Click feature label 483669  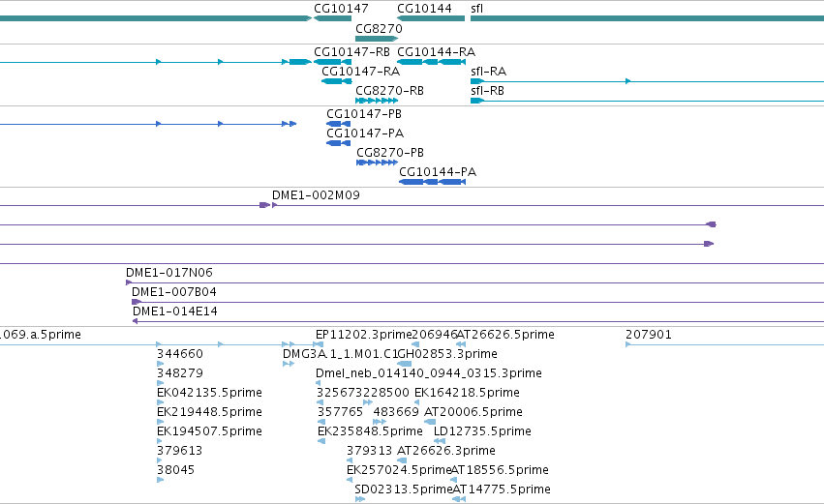pyautogui.click(x=396, y=412)
